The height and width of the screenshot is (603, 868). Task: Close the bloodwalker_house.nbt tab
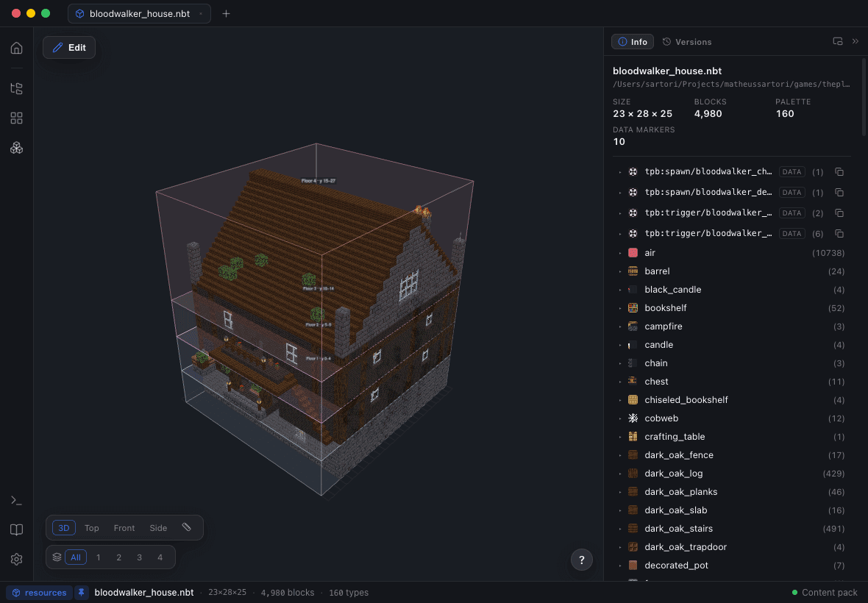(200, 13)
